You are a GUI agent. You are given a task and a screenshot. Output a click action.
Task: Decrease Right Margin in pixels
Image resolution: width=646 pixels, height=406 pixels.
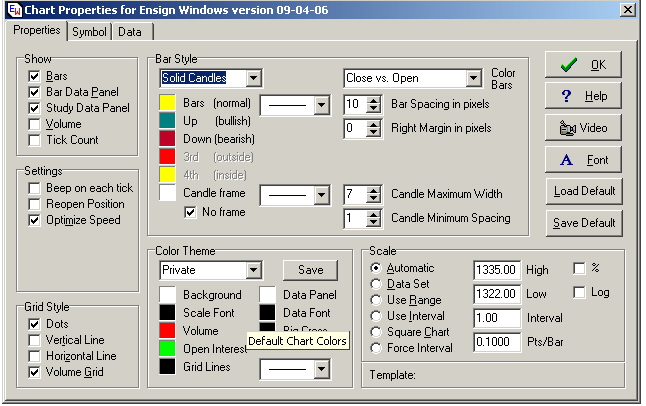click(x=373, y=132)
